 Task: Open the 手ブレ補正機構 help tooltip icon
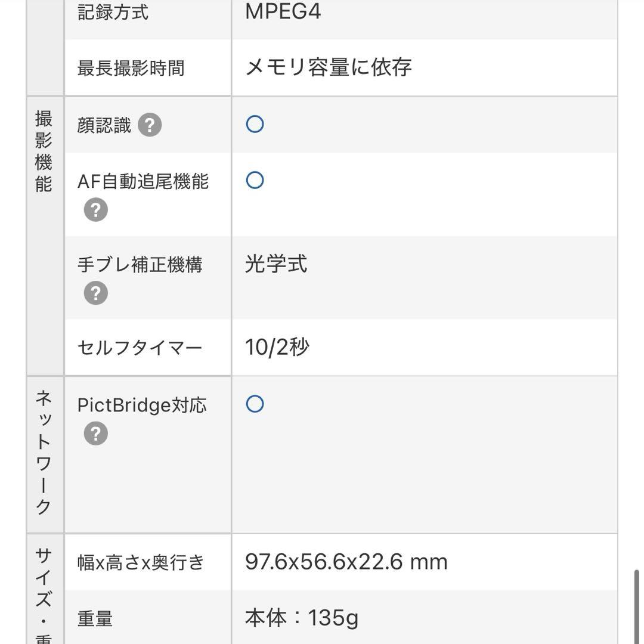96,293
